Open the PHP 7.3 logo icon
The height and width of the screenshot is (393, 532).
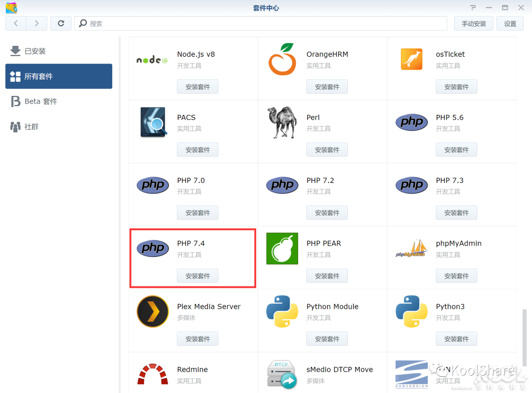pos(411,185)
